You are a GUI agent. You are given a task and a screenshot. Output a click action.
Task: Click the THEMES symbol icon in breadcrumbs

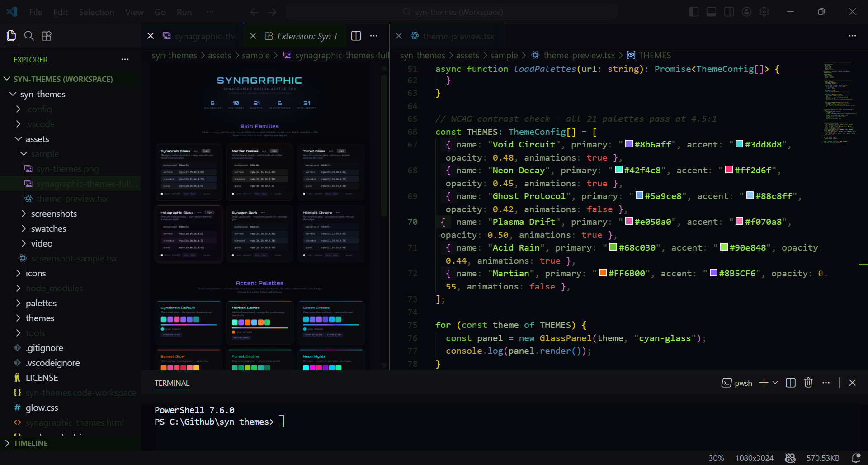tap(631, 55)
